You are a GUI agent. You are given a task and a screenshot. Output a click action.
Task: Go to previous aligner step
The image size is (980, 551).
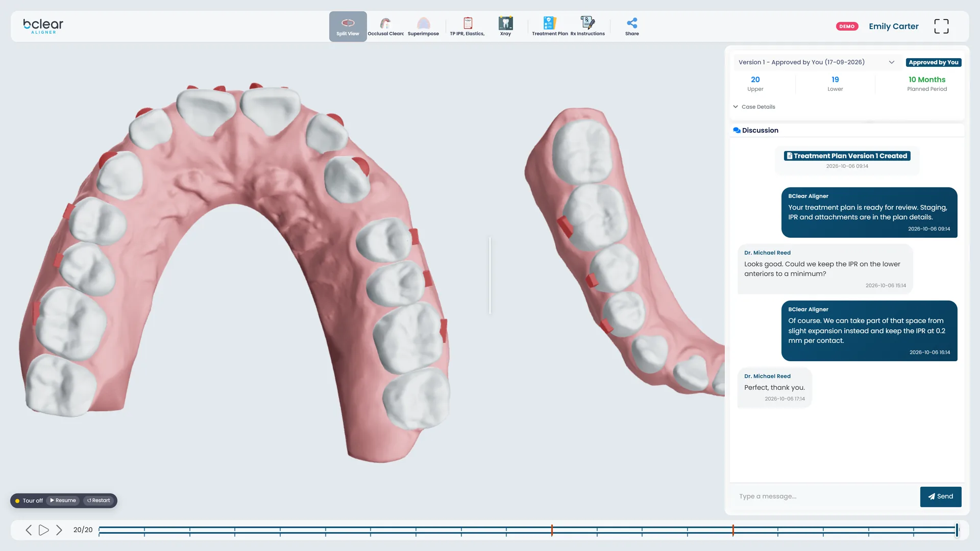point(29,530)
